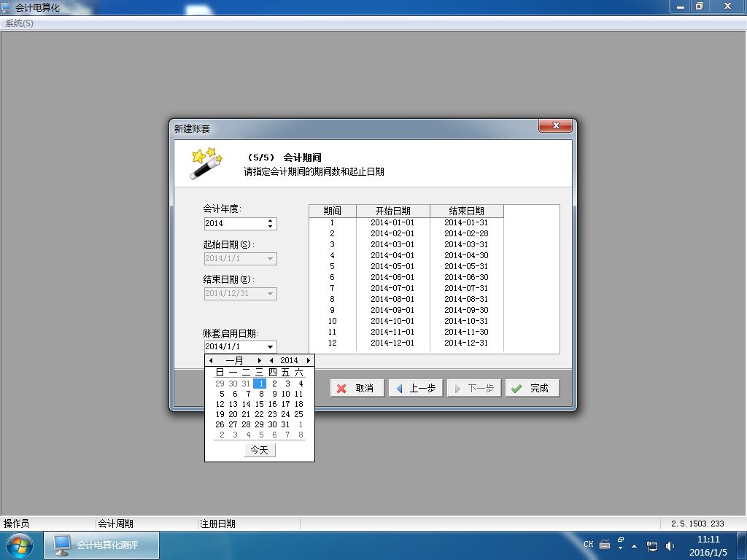Select start date cell 2014-09-01

pyautogui.click(x=392, y=310)
